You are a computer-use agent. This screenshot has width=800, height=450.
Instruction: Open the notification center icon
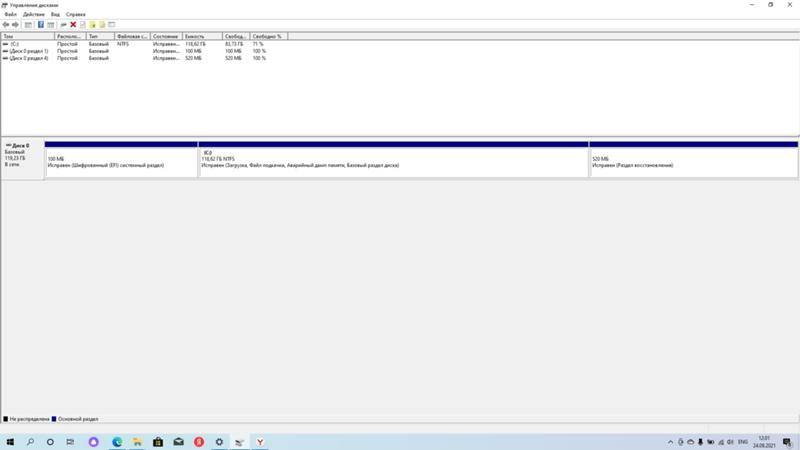click(787, 442)
